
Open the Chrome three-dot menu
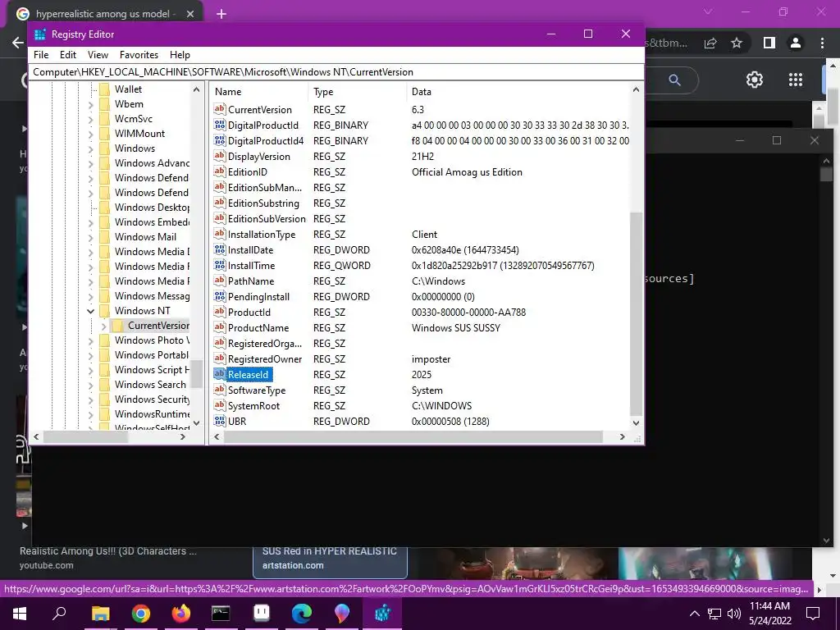822,43
